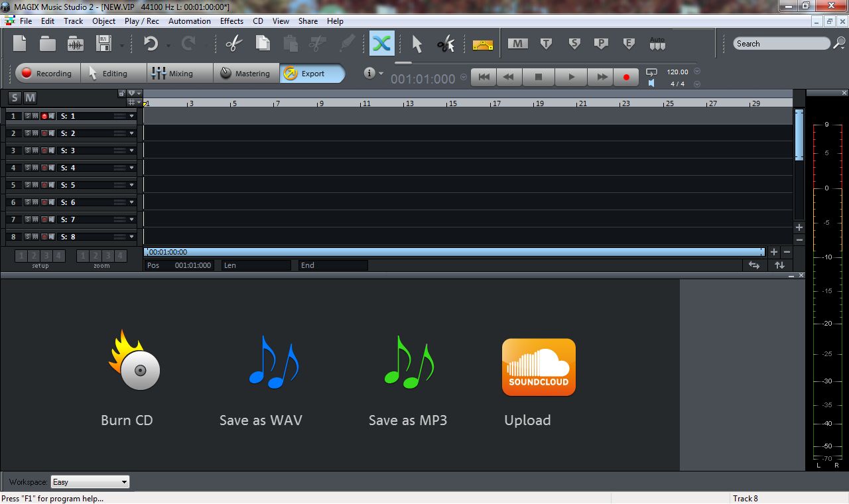The height and width of the screenshot is (504, 849).
Task: Start playback with the play button
Action: click(571, 77)
